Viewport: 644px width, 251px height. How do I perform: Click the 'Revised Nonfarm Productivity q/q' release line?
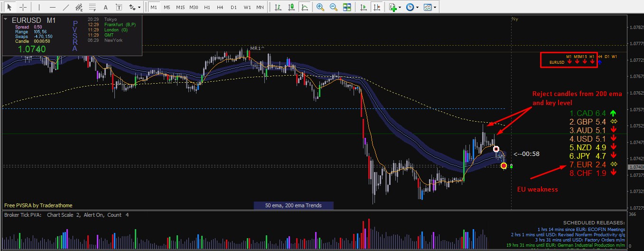(569, 235)
